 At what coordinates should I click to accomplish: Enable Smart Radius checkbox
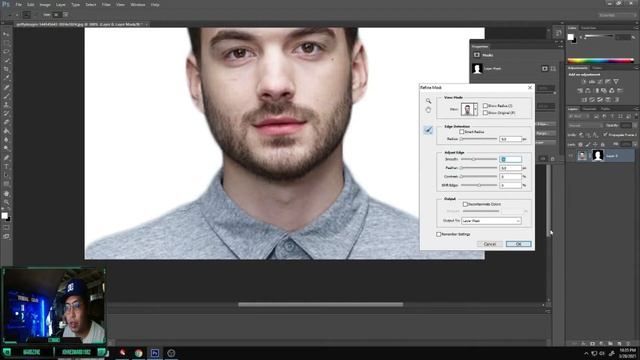point(462,132)
